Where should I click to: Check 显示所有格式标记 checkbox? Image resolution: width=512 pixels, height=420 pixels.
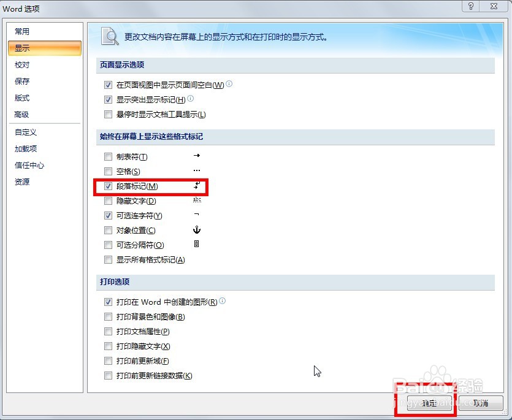108,259
